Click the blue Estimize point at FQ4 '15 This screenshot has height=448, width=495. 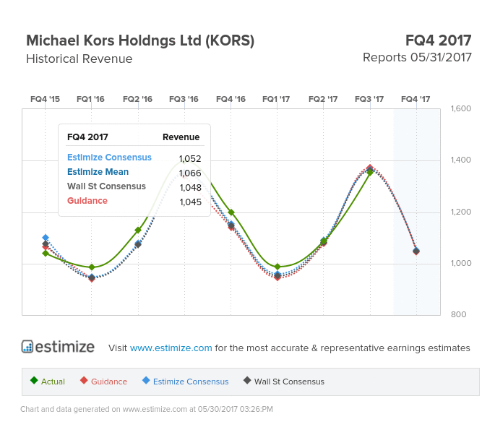(x=46, y=238)
